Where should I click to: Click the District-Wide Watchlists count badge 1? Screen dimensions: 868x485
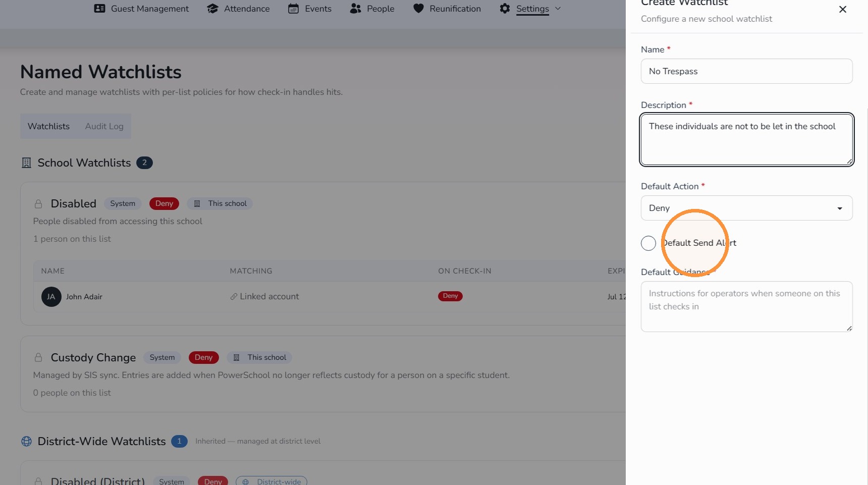tap(179, 442)
